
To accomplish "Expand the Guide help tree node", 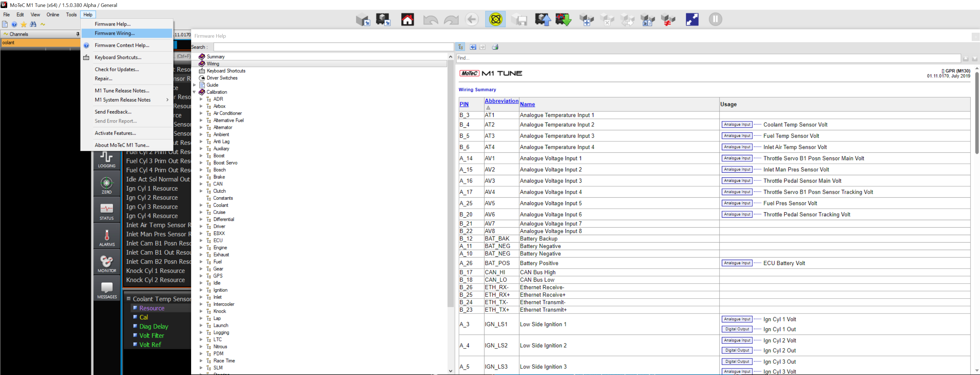I will [194, 85].
